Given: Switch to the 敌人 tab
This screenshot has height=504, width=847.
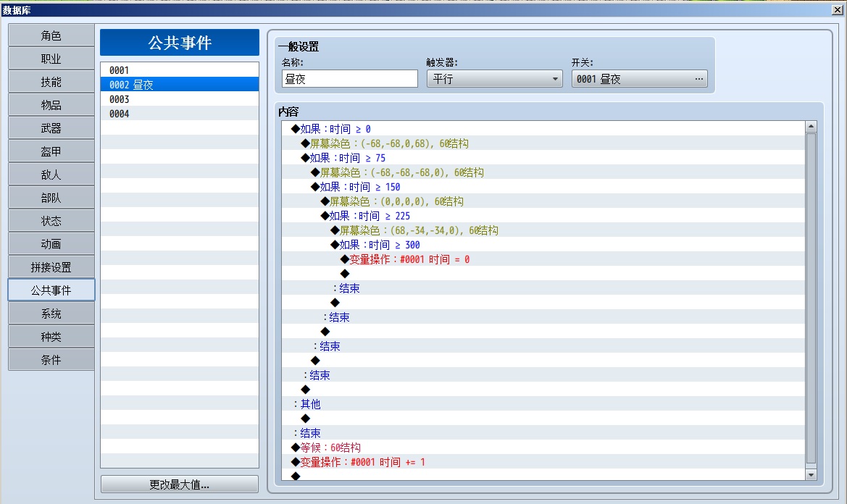Looking at the screenshot, I should (51, 175).
